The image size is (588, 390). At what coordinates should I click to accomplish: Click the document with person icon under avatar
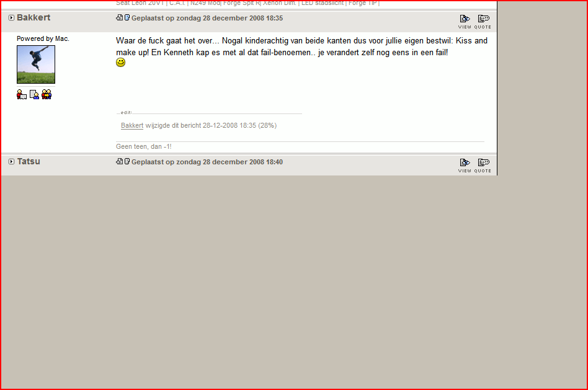pyautogui.click(x=34, y=94)
